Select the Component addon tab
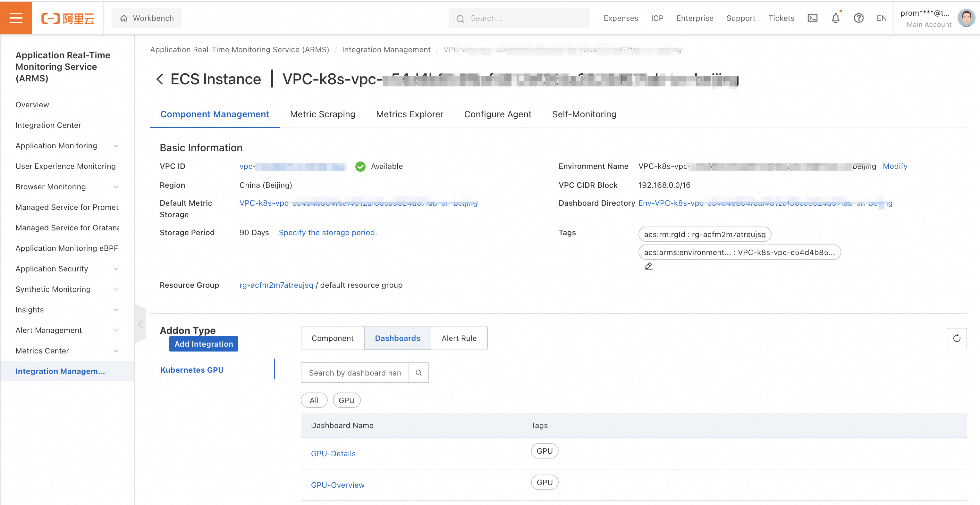Screen dimensions: 980x505 [x=333, y=338]
